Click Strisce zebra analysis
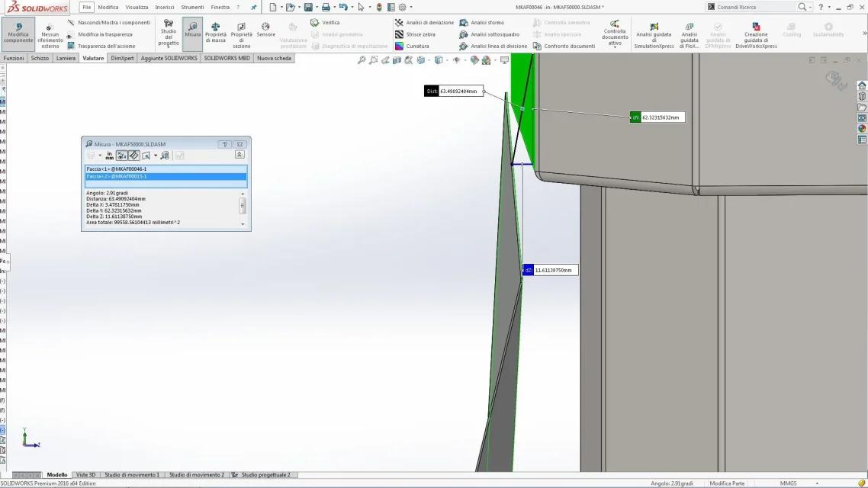Image resolution: width=868 pixels, height=488 pixels. pos(415,34)
